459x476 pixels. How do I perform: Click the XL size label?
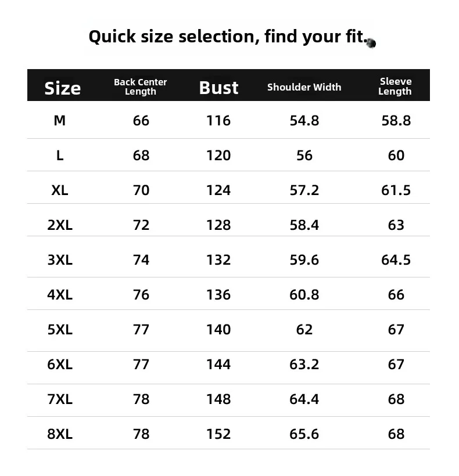coord(59,190)
